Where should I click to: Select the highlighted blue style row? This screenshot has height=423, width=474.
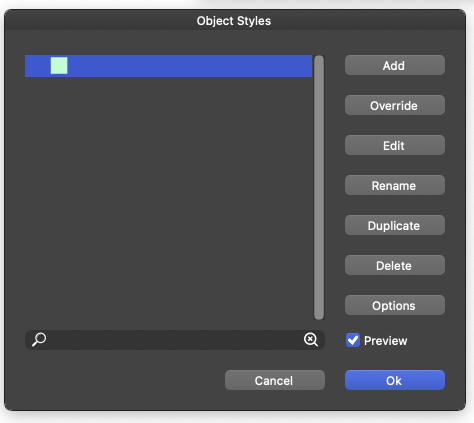(x=168, y=66)
